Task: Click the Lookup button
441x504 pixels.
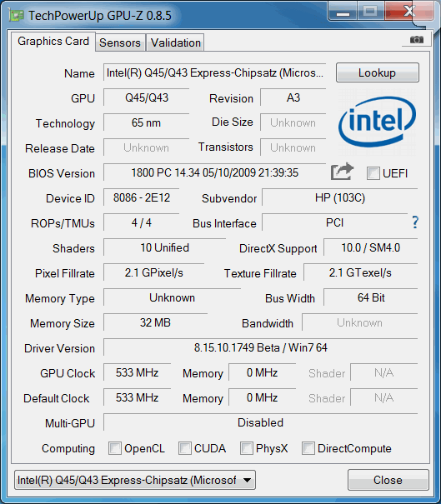Action: [378, 72]
